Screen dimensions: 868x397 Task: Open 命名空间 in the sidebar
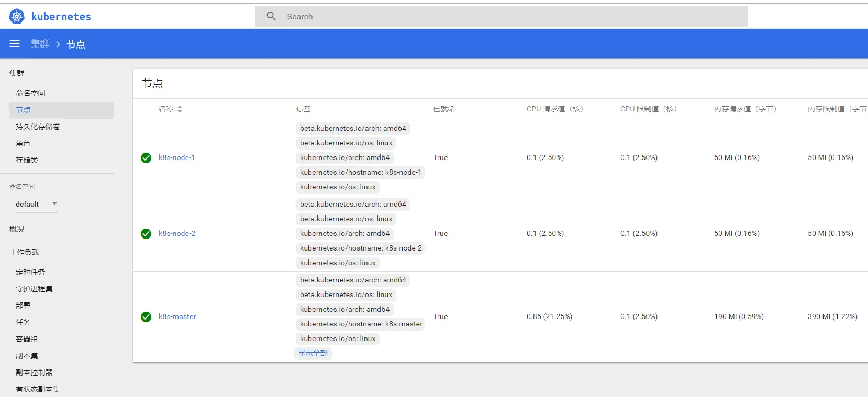coord(30,93)
